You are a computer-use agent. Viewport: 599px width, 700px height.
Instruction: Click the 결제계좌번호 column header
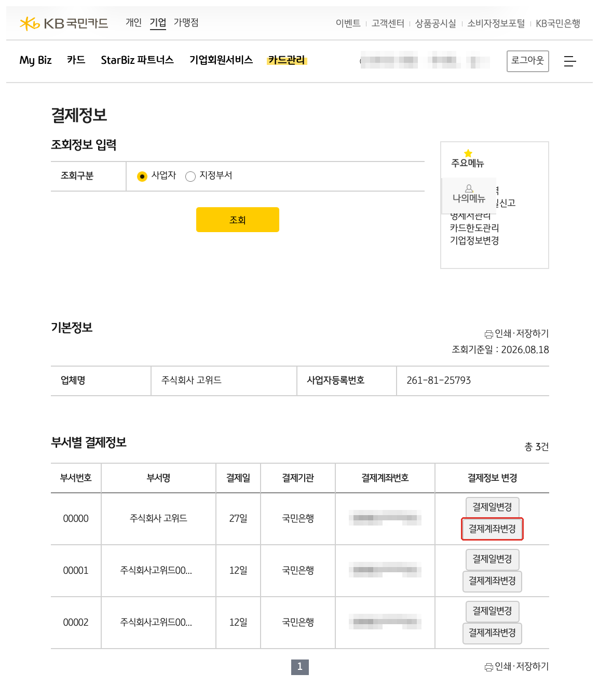385,478
